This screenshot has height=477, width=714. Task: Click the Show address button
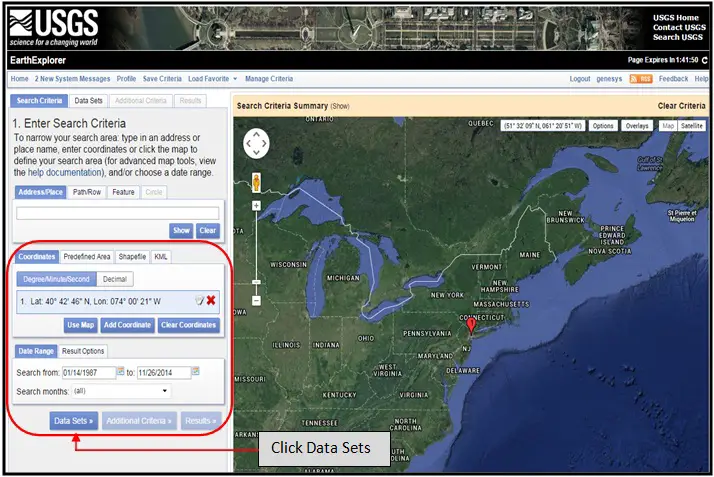pyautogui.click(x=181, y=230)
